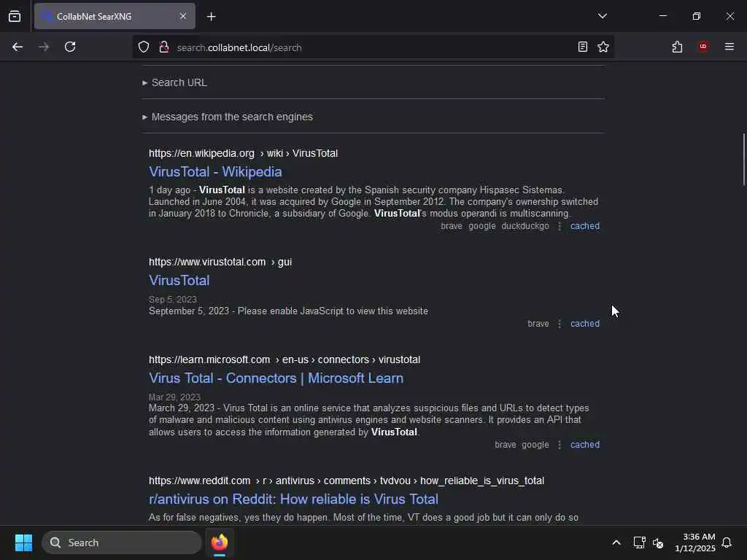Open the muted volume tray icon
This screenshot has height=560, width=747.
click(658, 542)
